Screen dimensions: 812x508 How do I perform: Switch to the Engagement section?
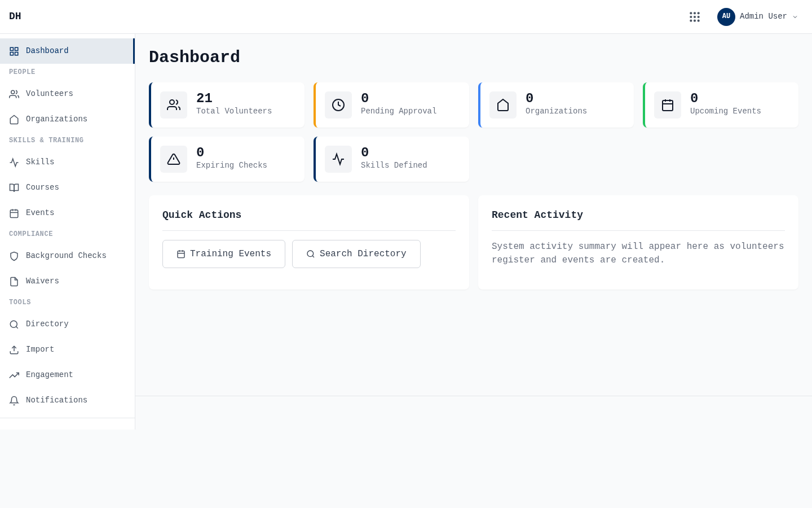(49, 375)
